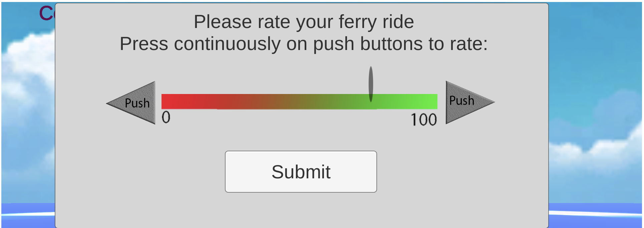644x228 pixels.
Task: Click the purple letter behind the dialog
Action: pos(47,13)
